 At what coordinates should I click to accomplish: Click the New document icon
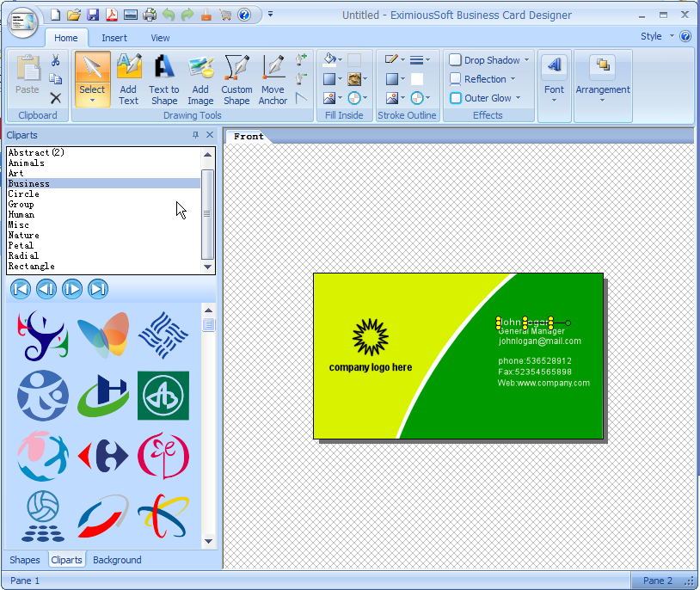pos(55,15)
